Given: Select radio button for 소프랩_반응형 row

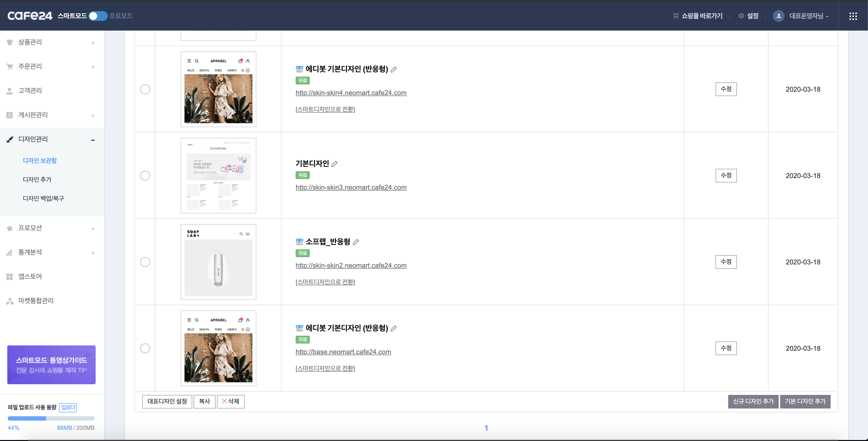Looking at the screenshot, I should point(145,262).
